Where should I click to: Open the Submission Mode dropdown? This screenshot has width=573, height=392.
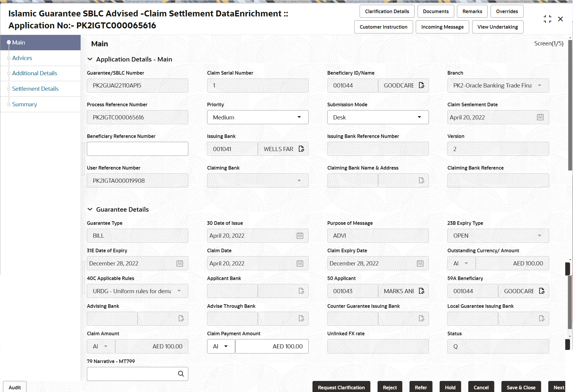378,117
